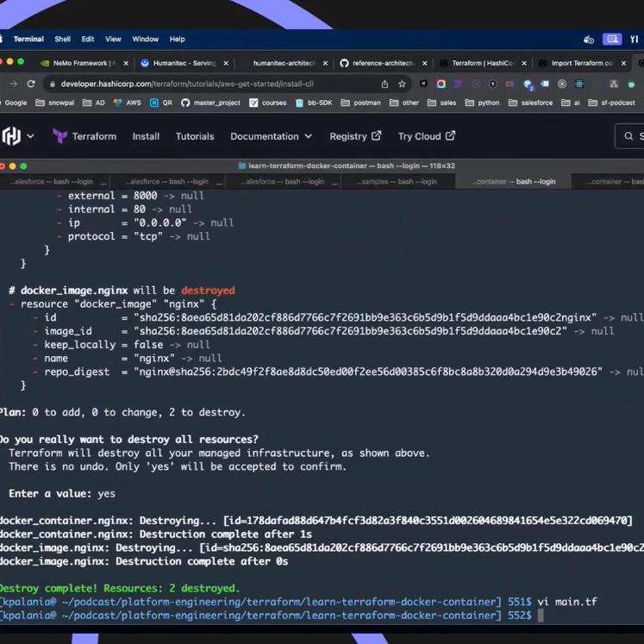Reload the HashiCorp developer page

pos(31,84)
